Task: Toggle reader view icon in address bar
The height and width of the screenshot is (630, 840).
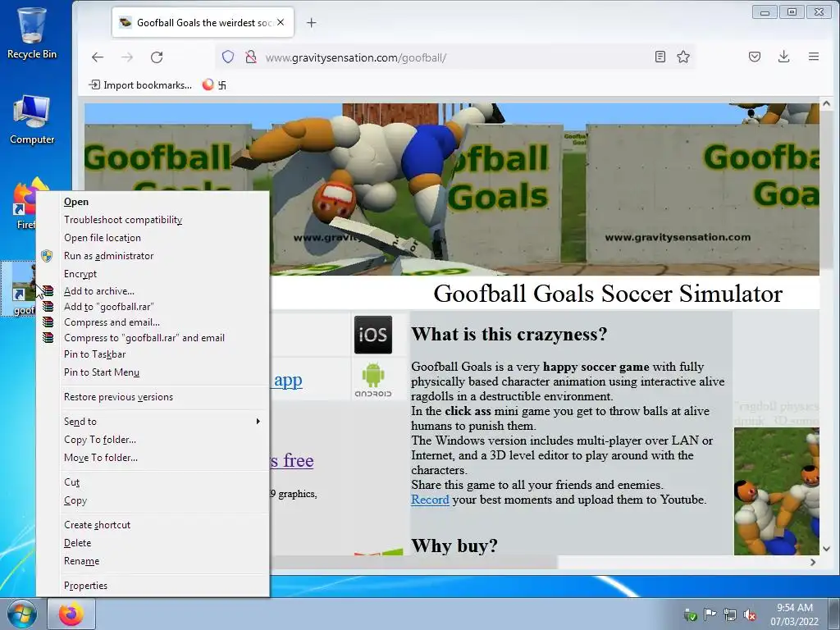Action: (x=660, y=57)
